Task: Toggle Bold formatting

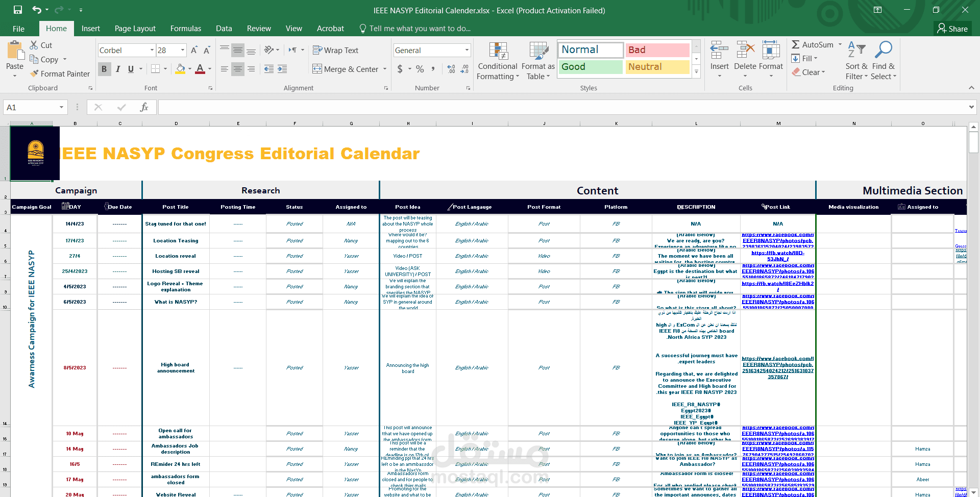Action: pyautogui.click(x=104, y=69)
